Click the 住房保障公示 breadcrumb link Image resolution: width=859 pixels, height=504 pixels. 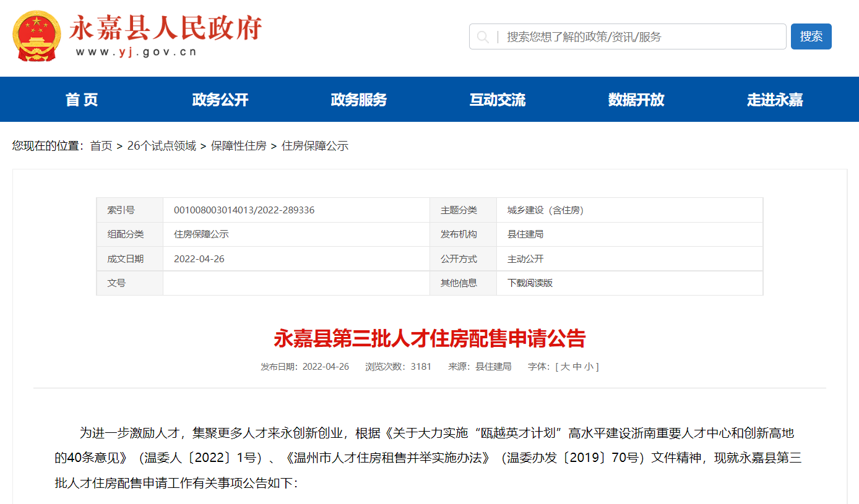pos(315,146)
